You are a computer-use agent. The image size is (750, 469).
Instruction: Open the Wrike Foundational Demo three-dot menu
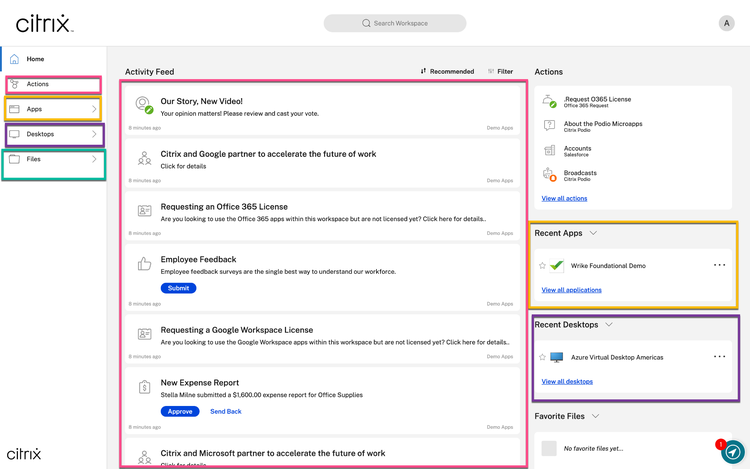[719, 265]
